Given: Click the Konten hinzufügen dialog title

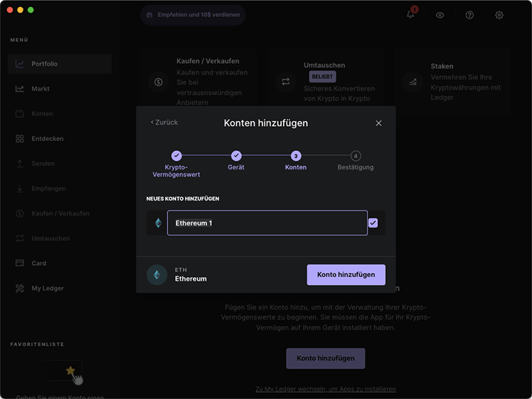Looking at the screenshot, I should click(266, 123).
